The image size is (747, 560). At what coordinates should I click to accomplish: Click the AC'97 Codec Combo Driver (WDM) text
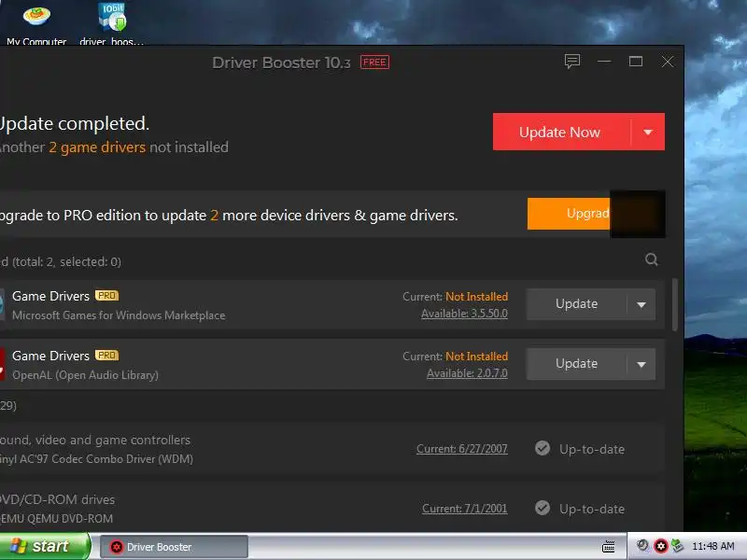(x=96, y=459)
